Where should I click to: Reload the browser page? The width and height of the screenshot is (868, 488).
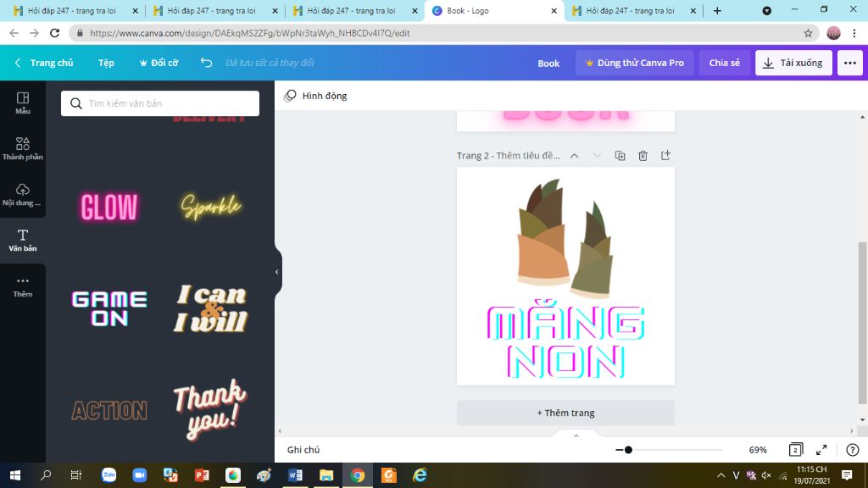[54, 33]
